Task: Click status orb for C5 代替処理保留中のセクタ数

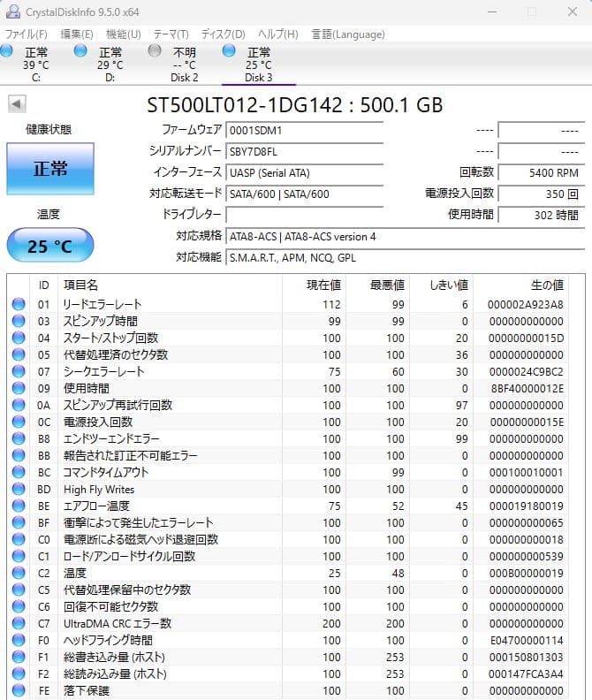Action: pyautogui.click(x=19, y=590)
